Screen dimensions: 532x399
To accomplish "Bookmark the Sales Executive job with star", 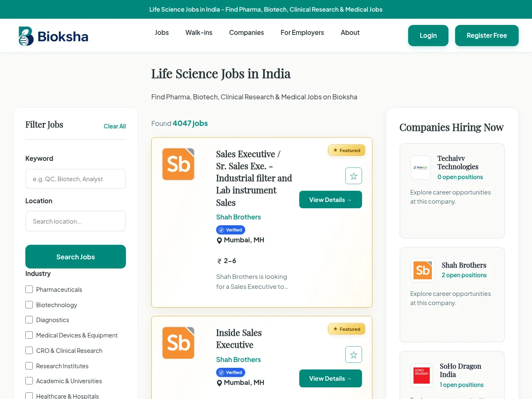I will [354, 176].
